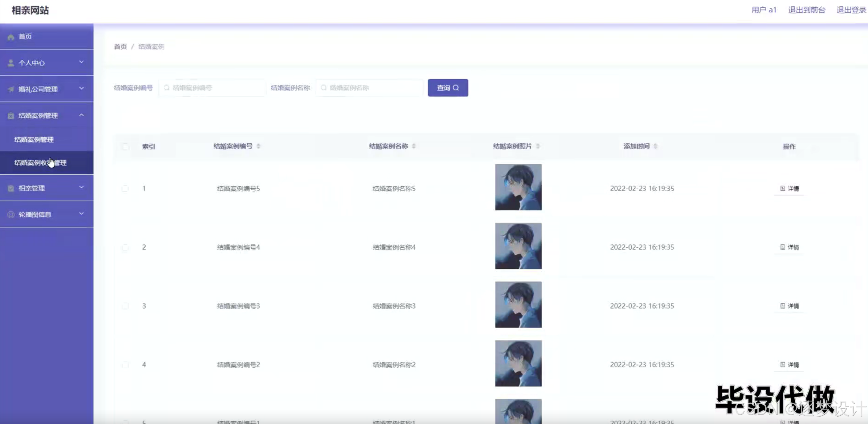Image resolution: width=868 pixels, height=424 pixels.
Task: Click 退出到前台 in the top bar
Action: [807, 10]
